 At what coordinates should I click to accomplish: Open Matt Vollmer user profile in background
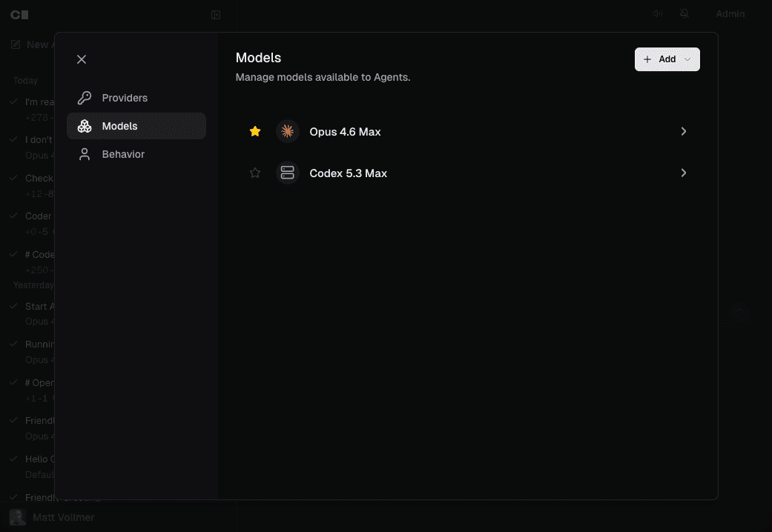click(x=52, y=517)
